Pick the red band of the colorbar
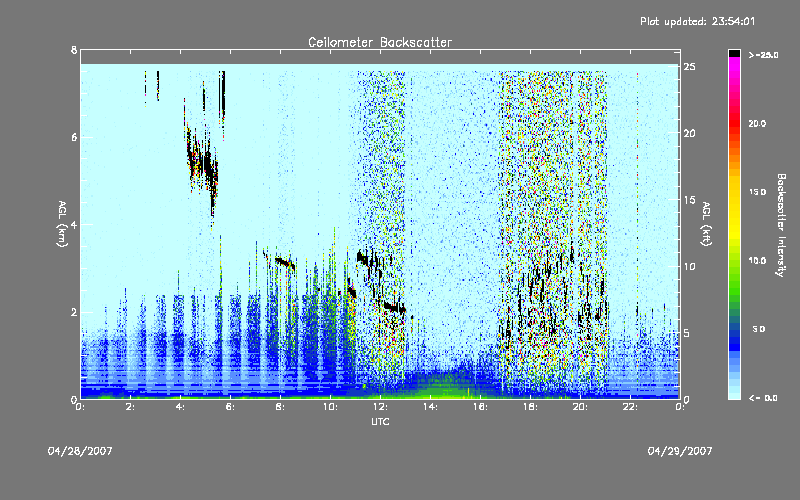This screenshot has width=800, height=500. pos(734,122)
